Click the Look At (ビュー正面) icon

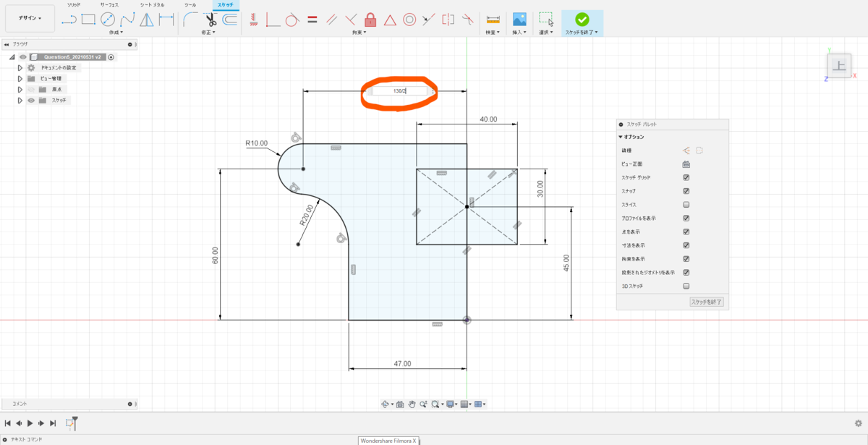(686, 164)
